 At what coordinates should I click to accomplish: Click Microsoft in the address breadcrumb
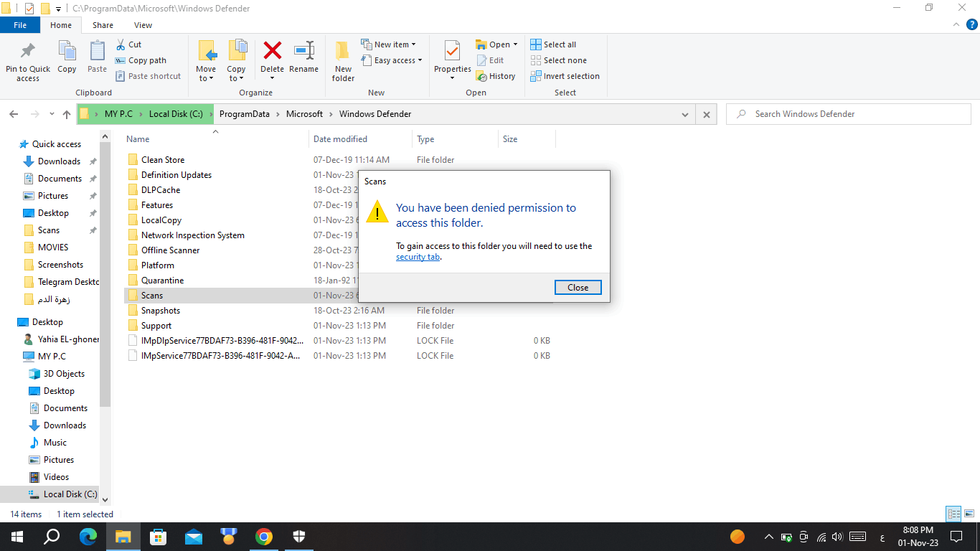click(305, 114)
